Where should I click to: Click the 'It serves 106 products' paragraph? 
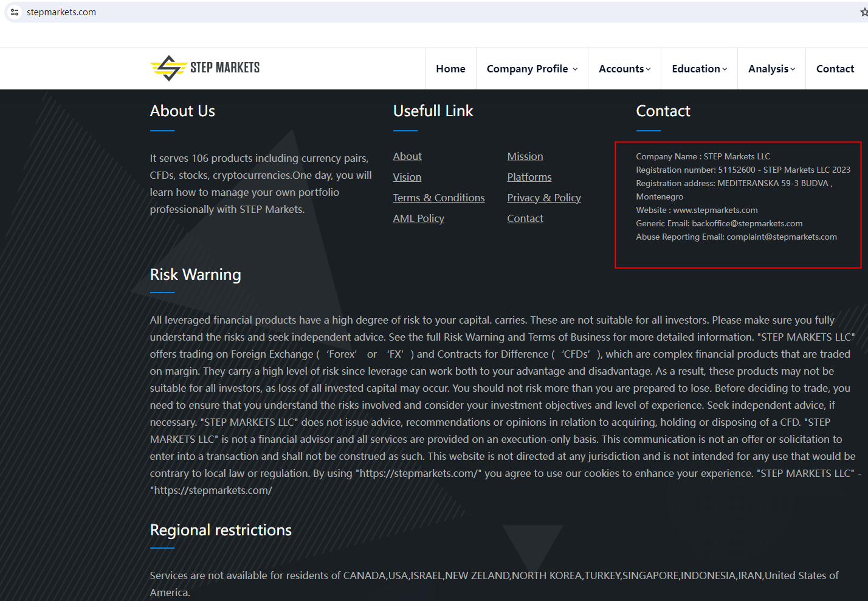(x=261, y=184)
